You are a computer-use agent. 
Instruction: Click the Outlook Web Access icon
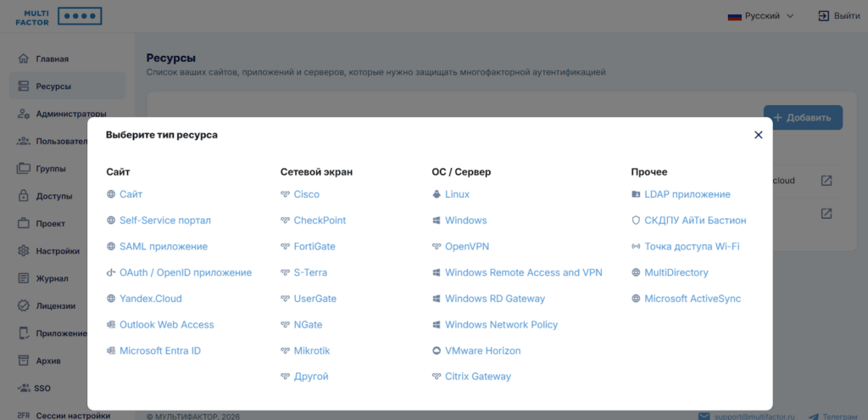(111, 325)
